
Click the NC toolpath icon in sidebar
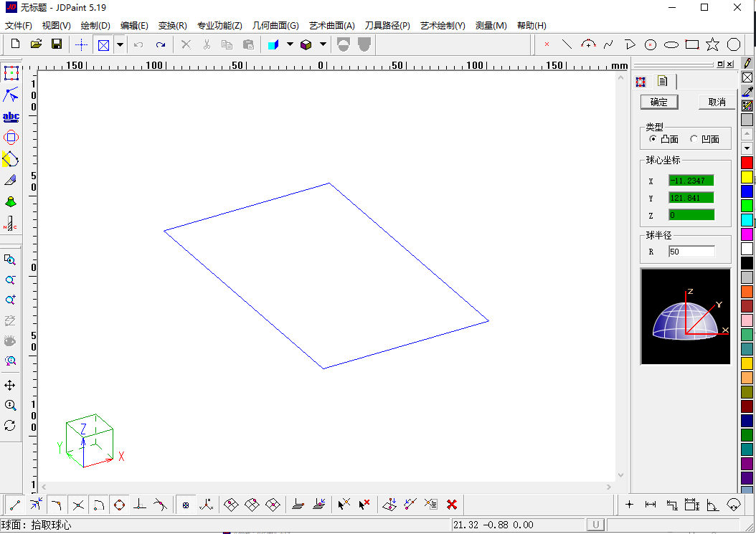click(10, 223)
